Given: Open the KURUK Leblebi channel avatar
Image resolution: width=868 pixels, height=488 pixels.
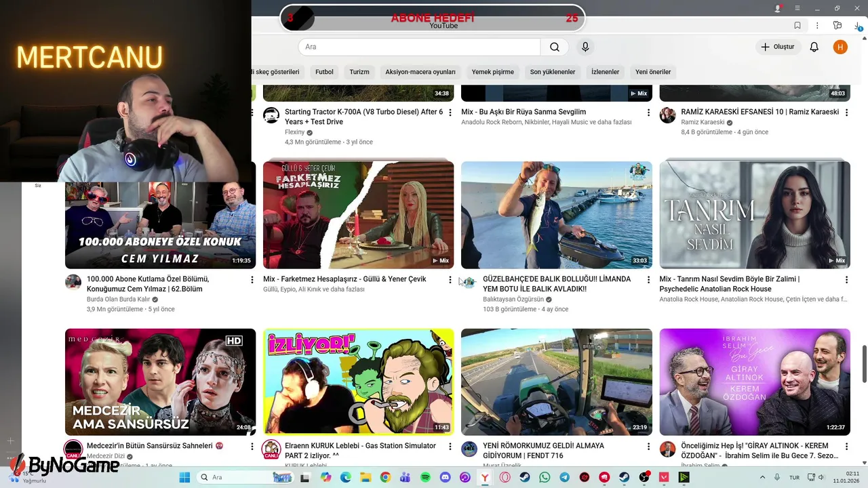Looking at the screenshot, I should click(x=271, y=449).
